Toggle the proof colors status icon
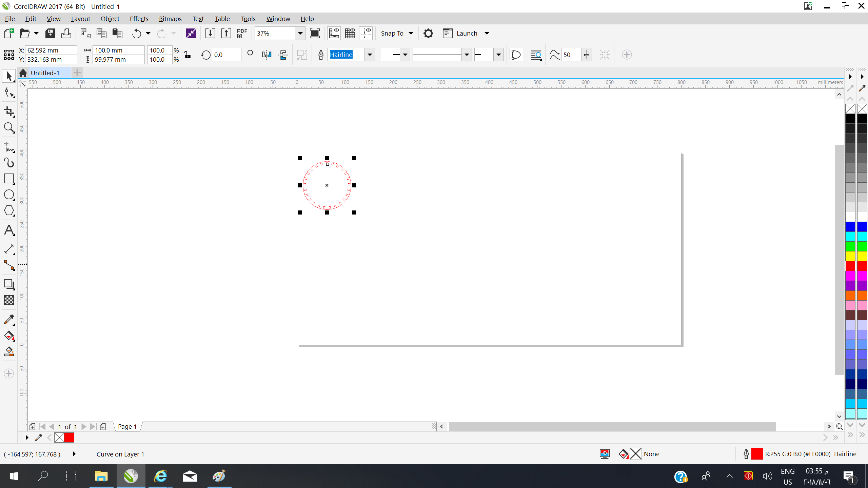 point(605,454)
